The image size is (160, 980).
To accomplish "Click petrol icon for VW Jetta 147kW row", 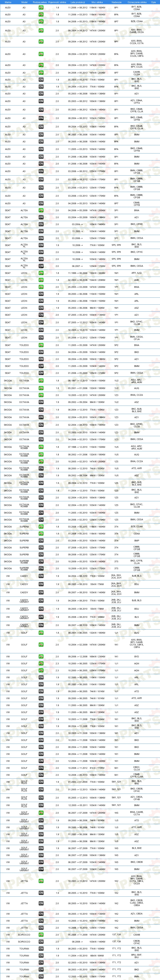I will tap(41, 881).
